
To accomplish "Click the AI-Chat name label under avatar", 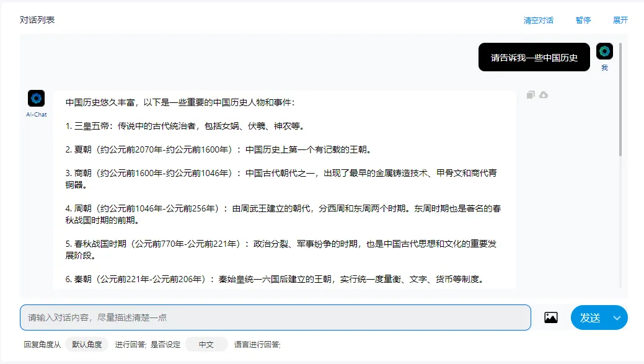I will [37, 114].
